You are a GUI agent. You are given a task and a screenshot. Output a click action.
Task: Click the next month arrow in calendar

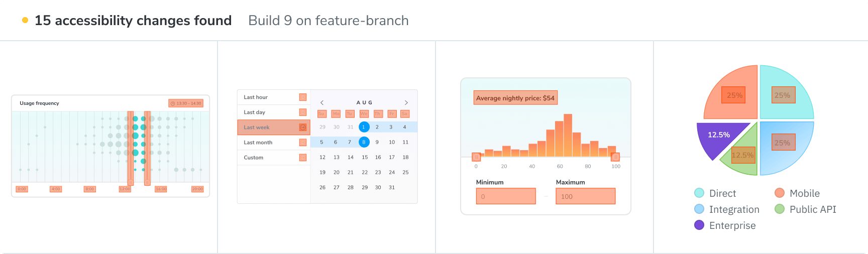pos(406,102)
